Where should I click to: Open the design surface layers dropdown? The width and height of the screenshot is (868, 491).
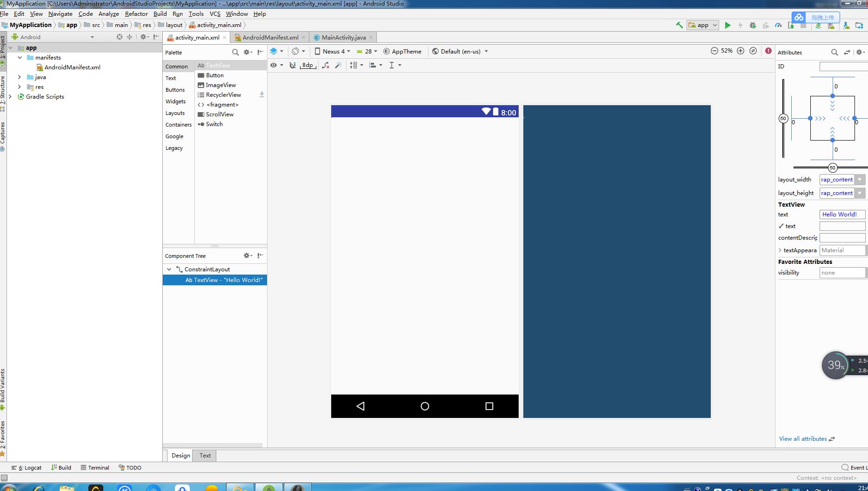point(277,51)
